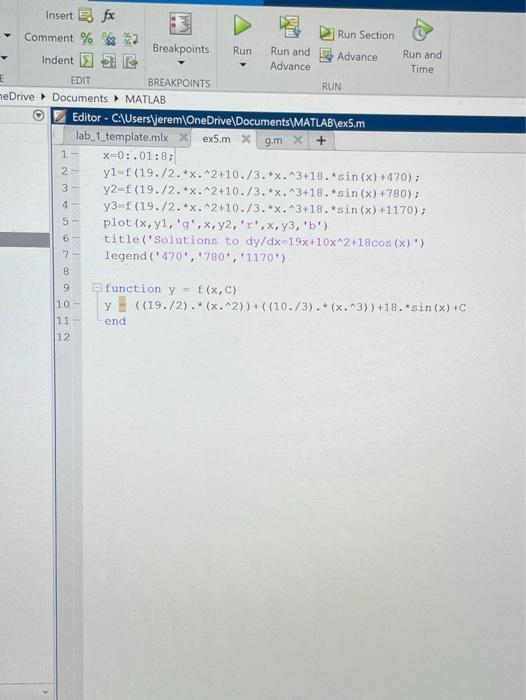Click the Smart Indent icon

click(x=86, y=60)
